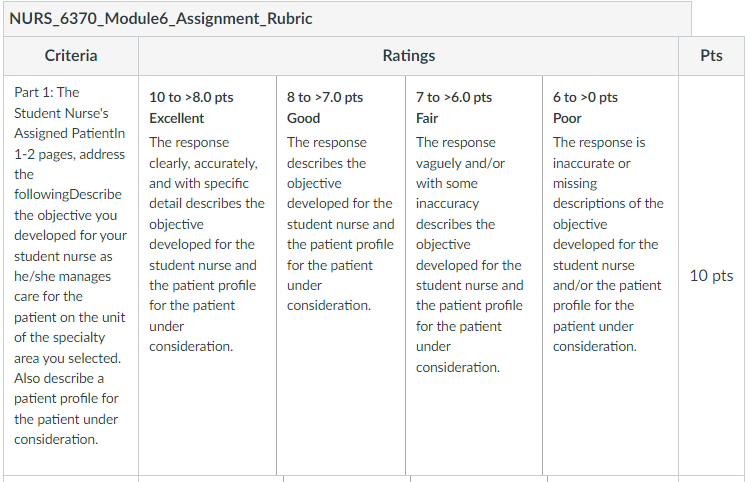Click the Part 1 criteria description text

pos(70,265)
